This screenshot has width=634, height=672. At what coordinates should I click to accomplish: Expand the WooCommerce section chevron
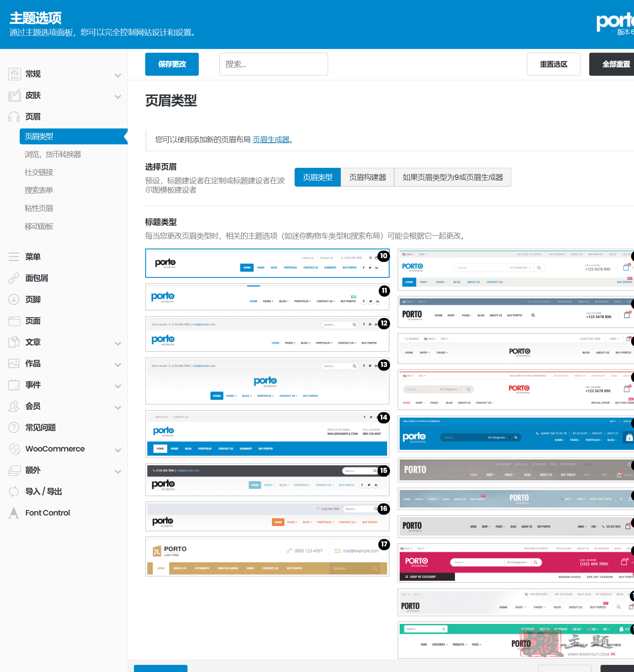118,450
